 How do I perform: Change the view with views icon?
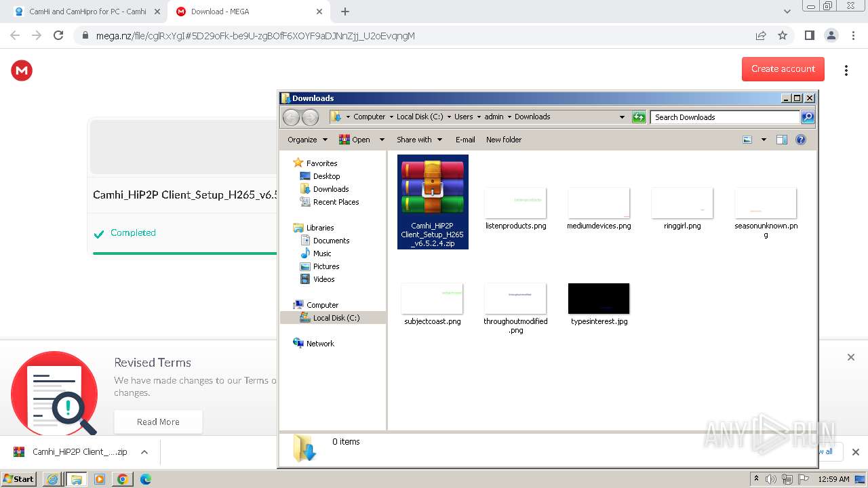(747, 140)
